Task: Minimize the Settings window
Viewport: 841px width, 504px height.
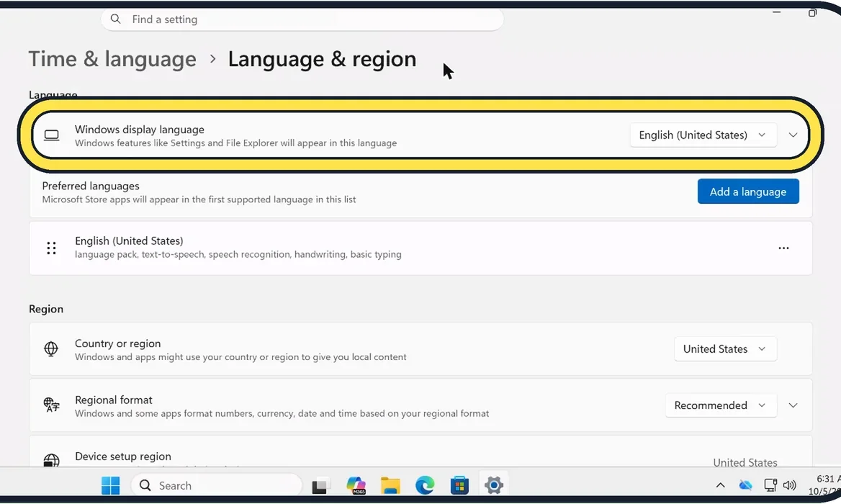Action: [x=776, y=12]
